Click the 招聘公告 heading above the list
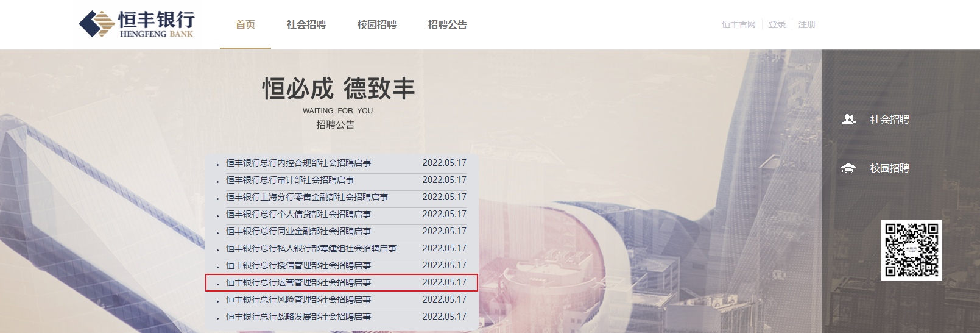The height and width of the screenshot is (333, 980). point(336,125)
